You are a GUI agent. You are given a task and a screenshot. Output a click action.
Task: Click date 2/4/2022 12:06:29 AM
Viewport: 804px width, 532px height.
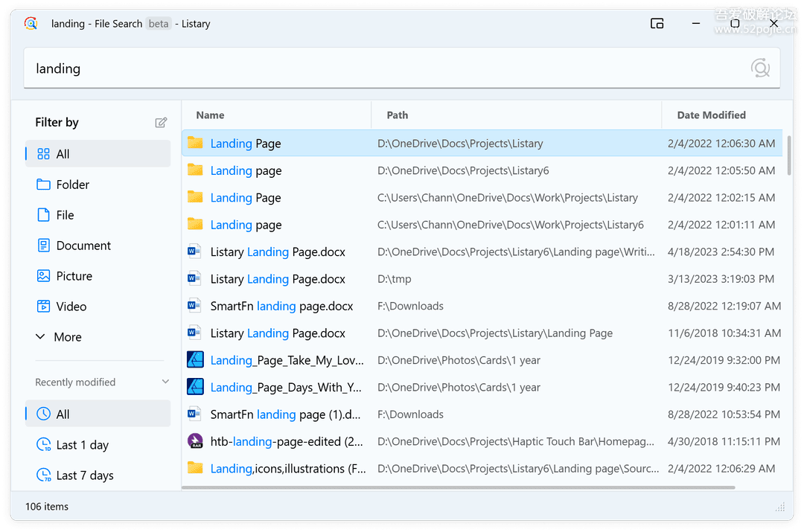coord(721,469)
